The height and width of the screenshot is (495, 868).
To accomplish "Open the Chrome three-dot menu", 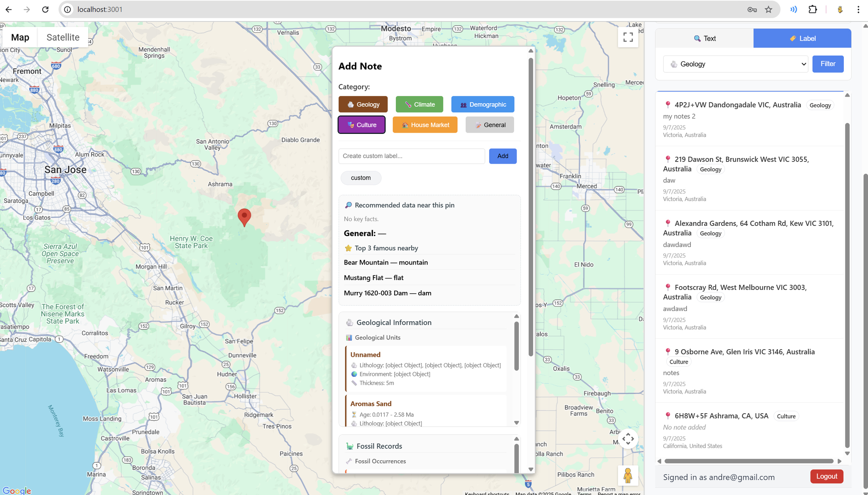I will [858, 9].
